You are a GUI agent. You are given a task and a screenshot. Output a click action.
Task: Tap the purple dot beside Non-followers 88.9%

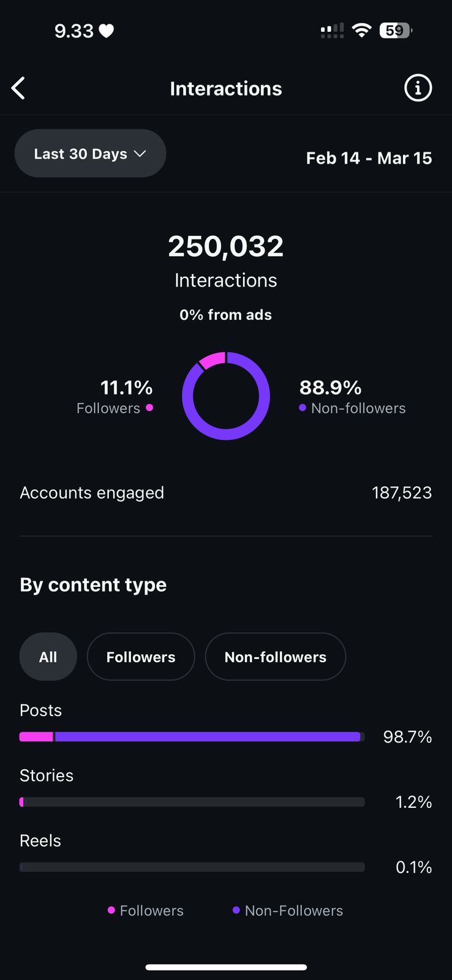pyautogui.click(x=303, y=407)
